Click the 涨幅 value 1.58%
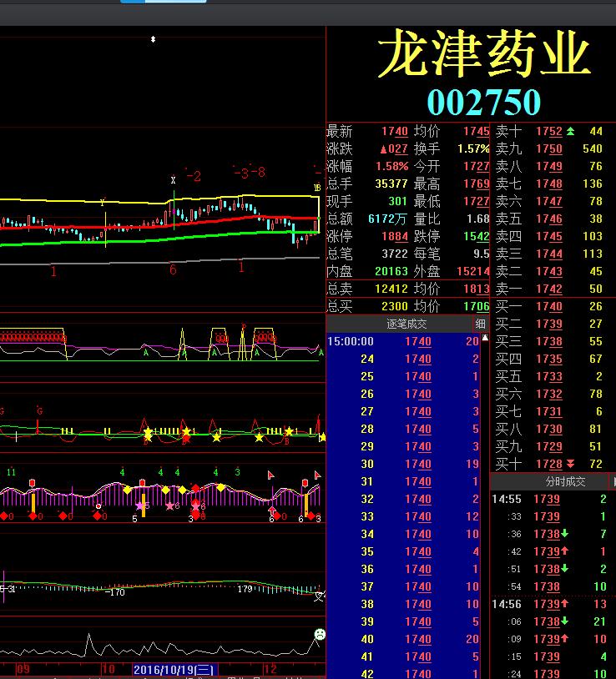This screenshot has height=679, width=616. (392, 166)
